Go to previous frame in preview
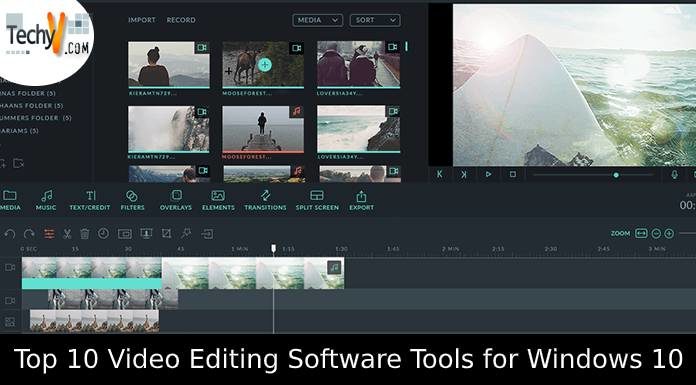696x385 pixels. (x=439, y=175)
